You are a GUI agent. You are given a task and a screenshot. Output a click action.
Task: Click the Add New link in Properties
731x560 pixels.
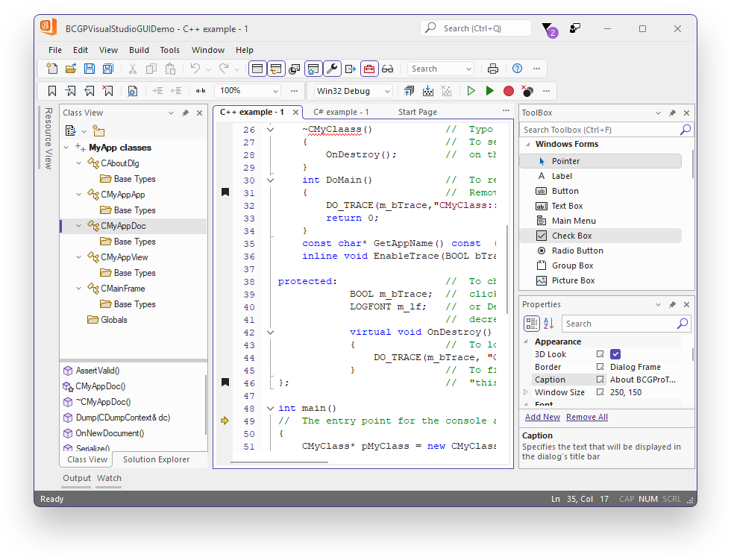[x=542, y=417]
